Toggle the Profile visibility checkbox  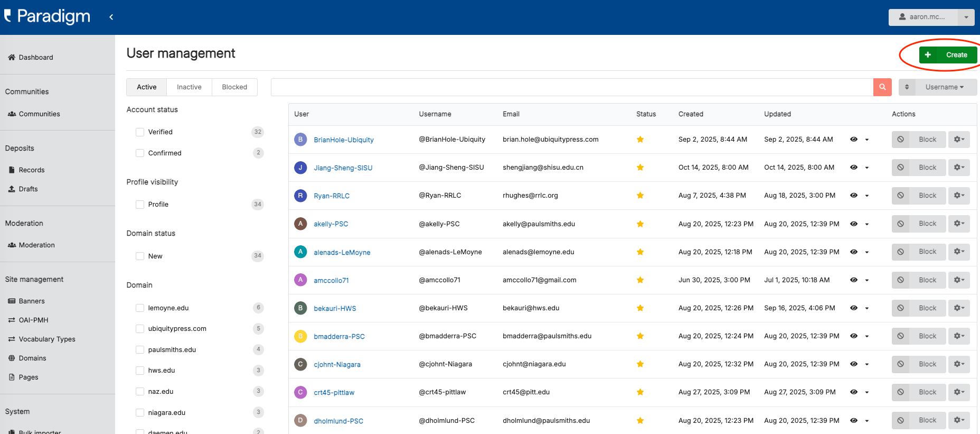pyautogui.click(x=140, y=205)
